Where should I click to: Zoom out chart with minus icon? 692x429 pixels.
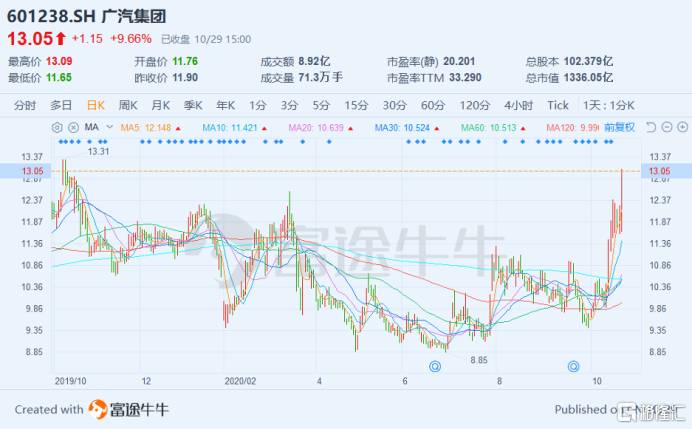pos(667,128)
